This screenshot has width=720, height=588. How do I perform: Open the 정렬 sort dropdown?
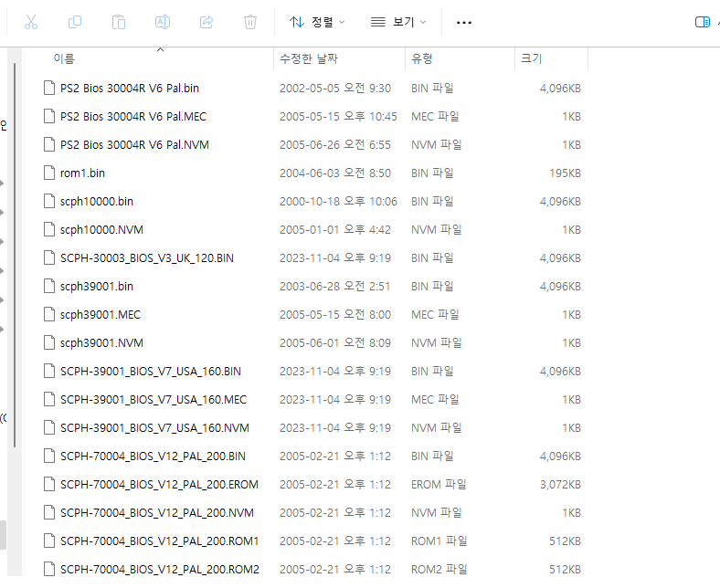(317, 22)
